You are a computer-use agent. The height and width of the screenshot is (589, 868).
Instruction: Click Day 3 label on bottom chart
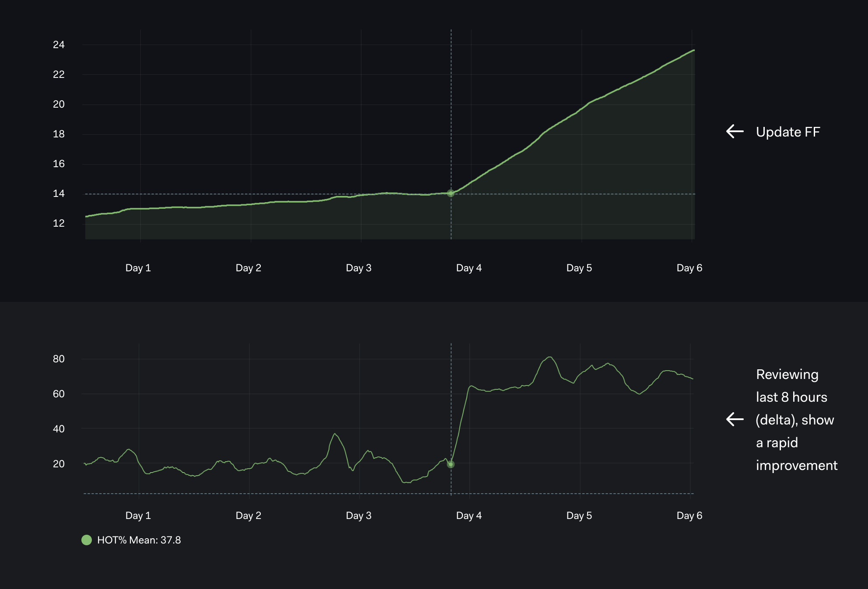pos(358,515)
